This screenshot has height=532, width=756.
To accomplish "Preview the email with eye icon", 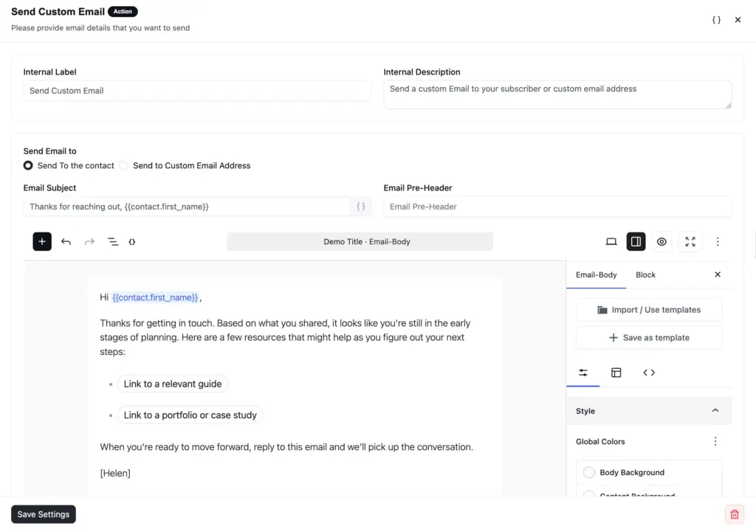I will point(661,241).
